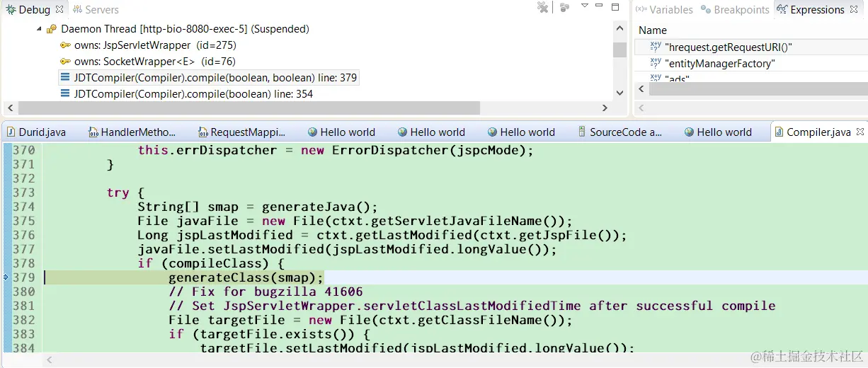
Task: Click key icon beside SocketWrapper<E>
Action: [65, 62]
